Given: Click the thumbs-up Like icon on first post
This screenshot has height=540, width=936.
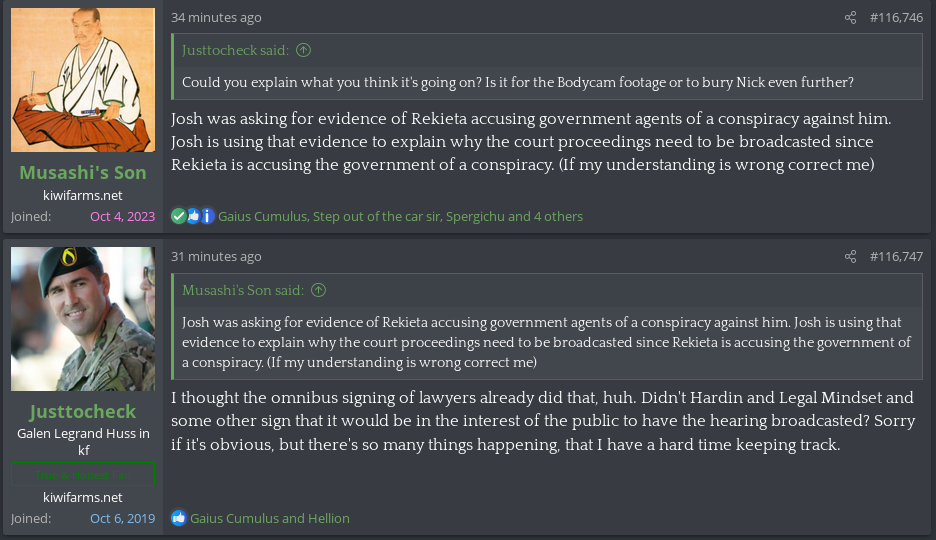Looking at the screenshot, I should click(193, 216).
